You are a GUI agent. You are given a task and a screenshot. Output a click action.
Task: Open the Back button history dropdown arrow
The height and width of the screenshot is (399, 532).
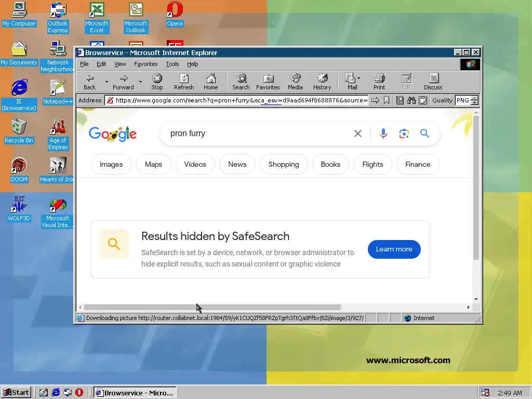[x=107, y=82]
